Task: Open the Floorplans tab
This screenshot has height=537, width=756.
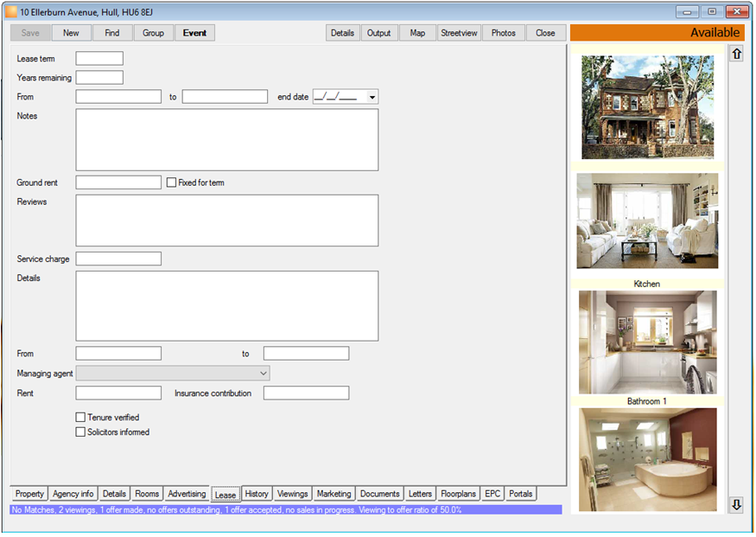Action: pyautogui.click(x=458, y=494)
